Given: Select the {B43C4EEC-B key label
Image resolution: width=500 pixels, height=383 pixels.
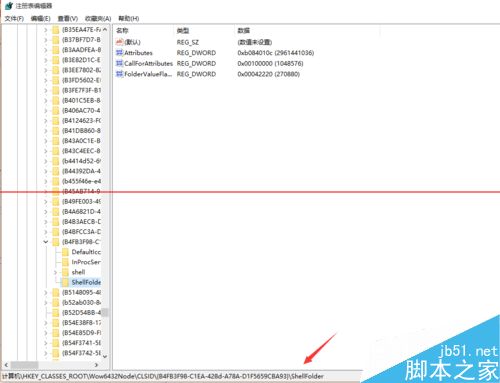Looking at the screenshot, I should tap(81, 151).
